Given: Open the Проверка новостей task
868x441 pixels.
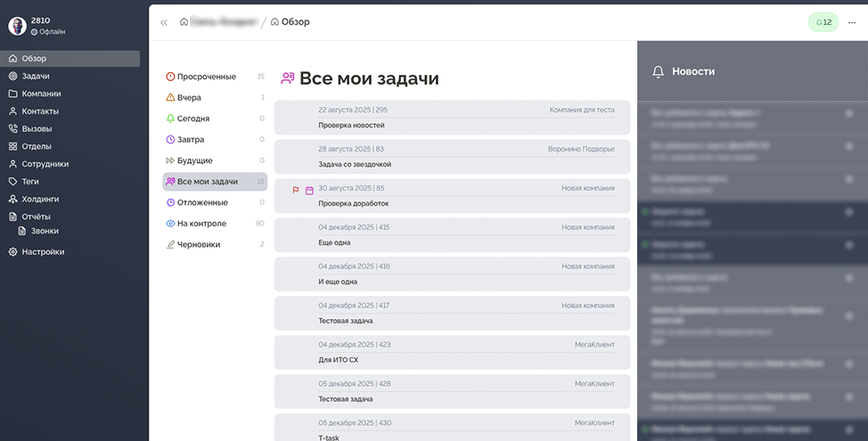Looking at the screenshot, I should [452, 118].
